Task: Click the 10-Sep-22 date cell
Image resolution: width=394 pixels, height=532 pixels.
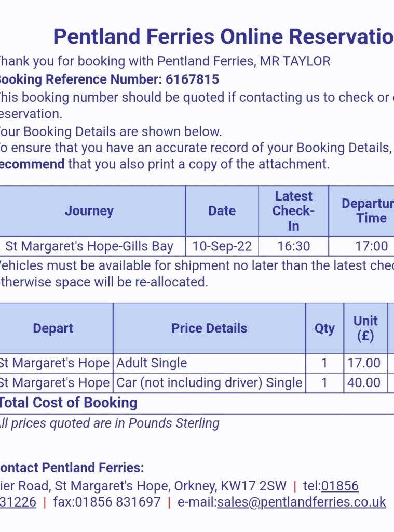Action: click(222, 246)
